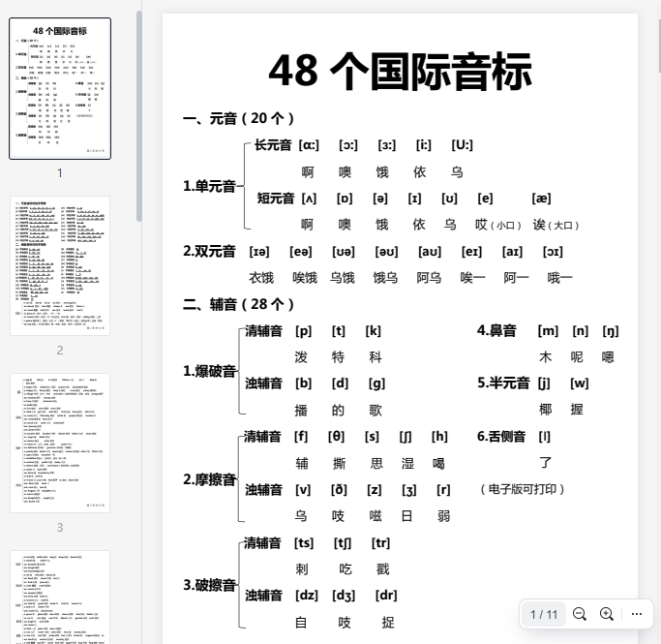Open page 1 thumbnail
The height and width of the screenshot is (644, 661).
click(60, 88)
